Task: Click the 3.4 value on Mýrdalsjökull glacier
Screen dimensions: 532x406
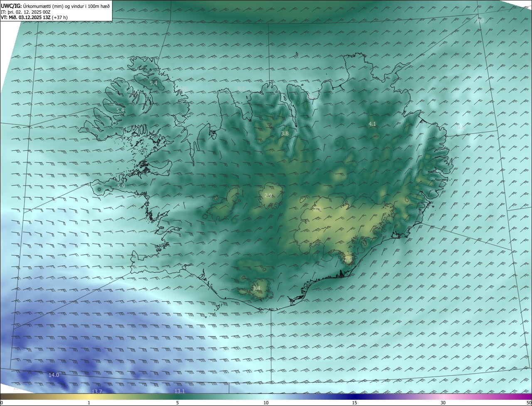Action: [x=256, y=288]
